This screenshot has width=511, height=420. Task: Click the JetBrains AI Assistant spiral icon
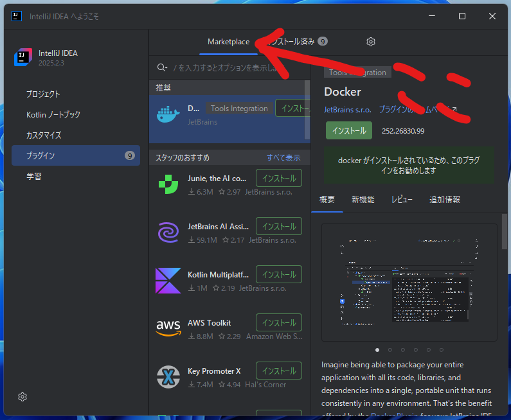coord(168,232)
